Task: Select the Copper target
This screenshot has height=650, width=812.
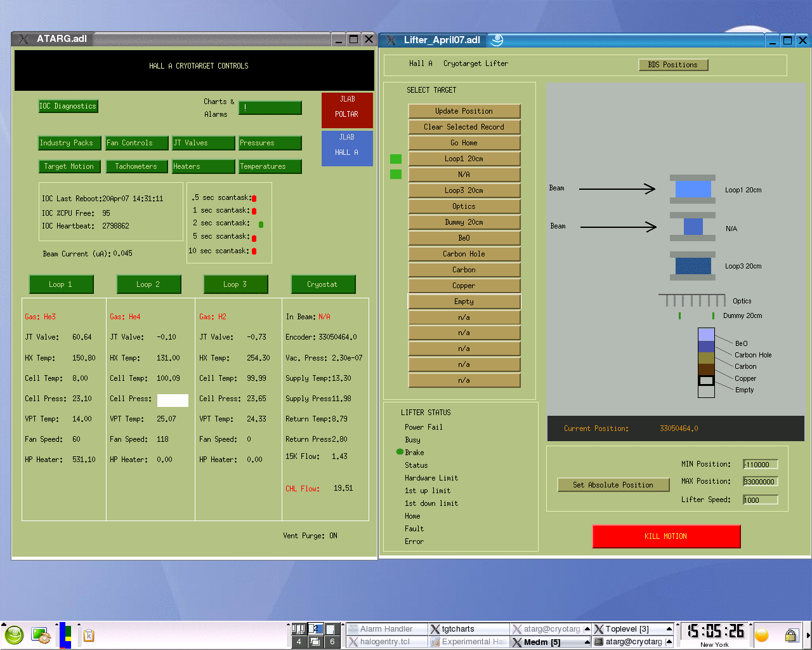Action: coord(464,286)
